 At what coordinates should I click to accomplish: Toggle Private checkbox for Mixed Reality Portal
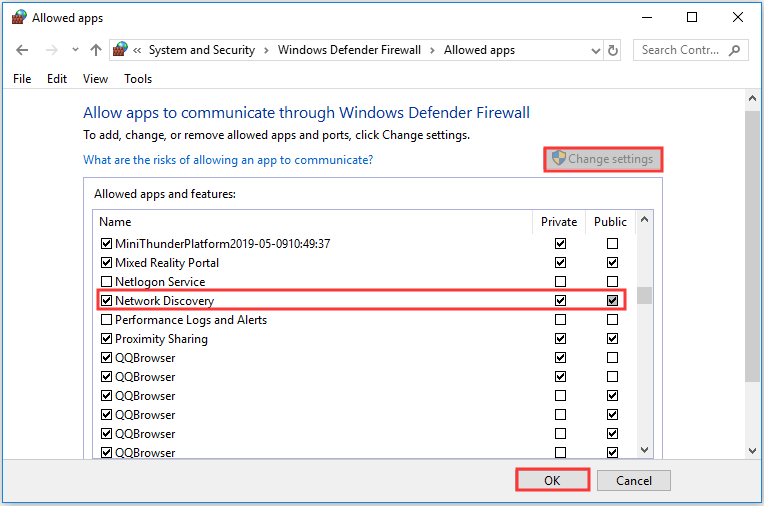(560, 262)
